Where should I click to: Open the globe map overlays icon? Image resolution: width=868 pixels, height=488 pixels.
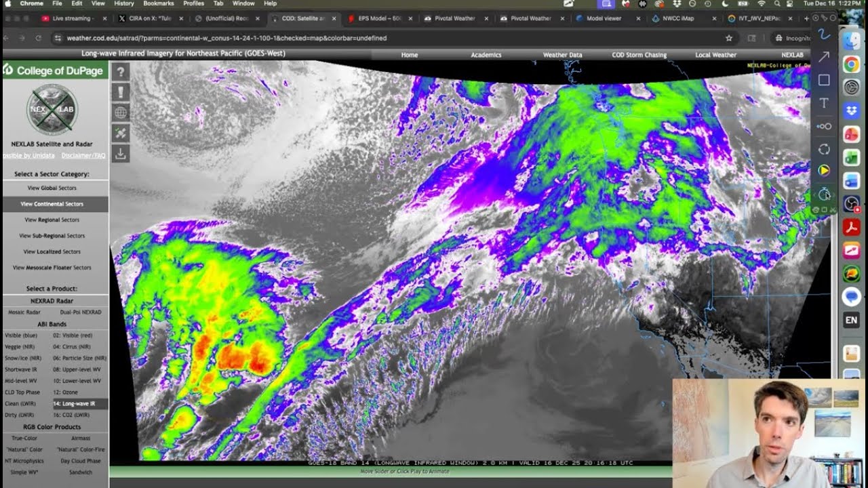click(x=120, y=113)
